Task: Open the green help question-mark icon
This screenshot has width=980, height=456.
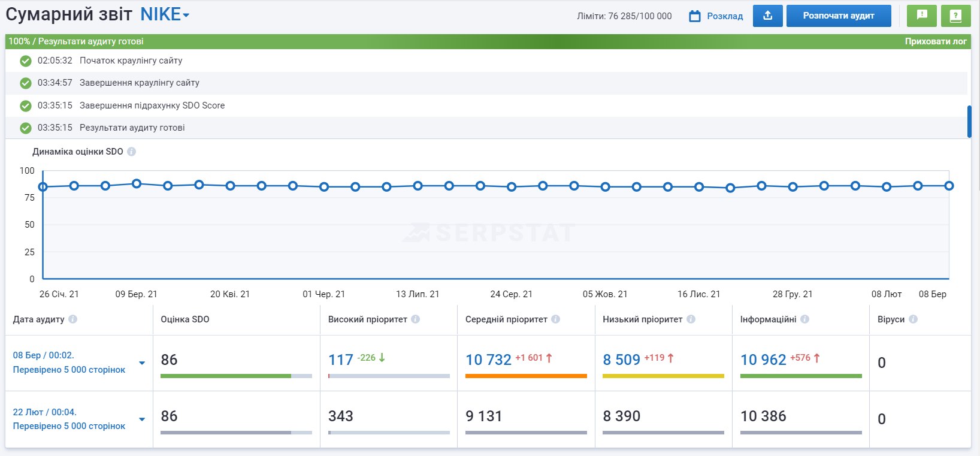Action: pyautogui.click(x=956, y=16)
